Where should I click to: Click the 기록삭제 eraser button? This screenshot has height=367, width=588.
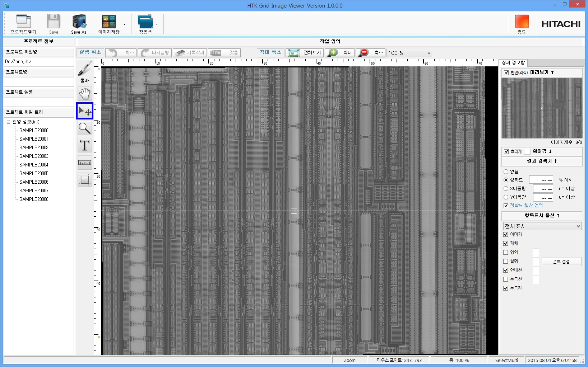190,53
